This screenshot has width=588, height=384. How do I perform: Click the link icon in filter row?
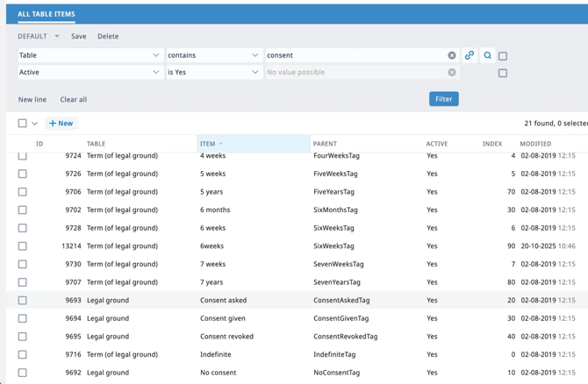click(470, 55)
